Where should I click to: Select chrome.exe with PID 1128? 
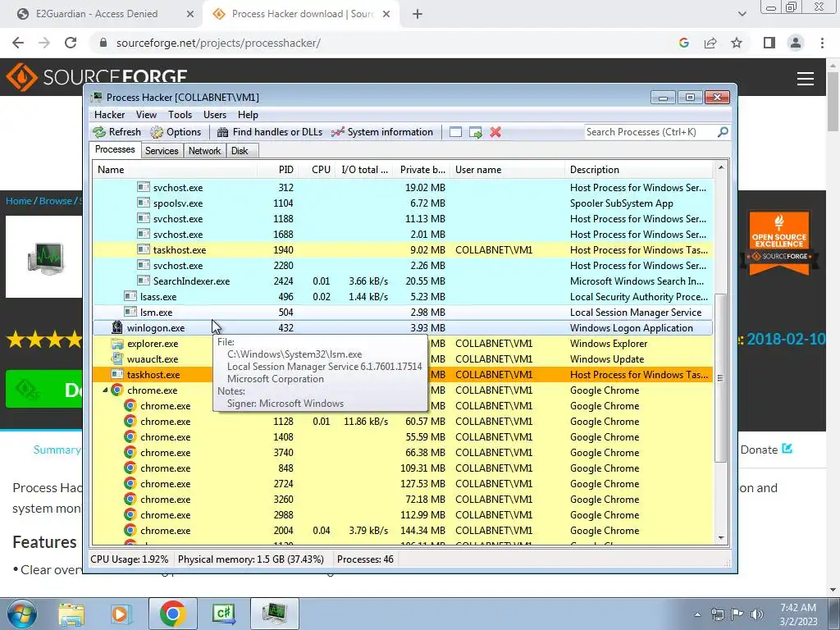click(x=403, y=421)
